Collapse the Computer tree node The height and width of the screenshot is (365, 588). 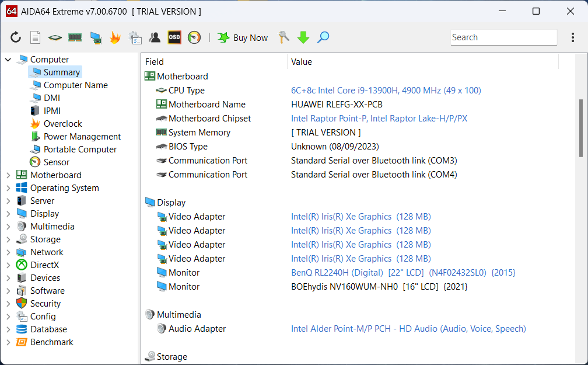[8, 60]
